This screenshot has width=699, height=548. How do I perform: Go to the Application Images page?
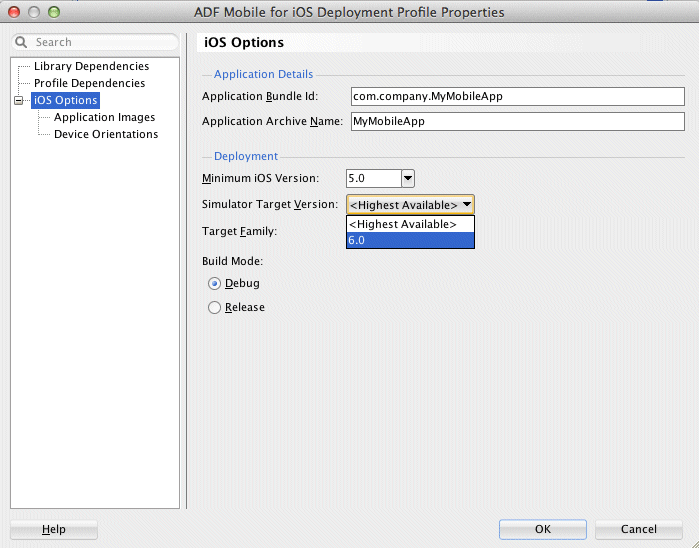tap(104, 117)
